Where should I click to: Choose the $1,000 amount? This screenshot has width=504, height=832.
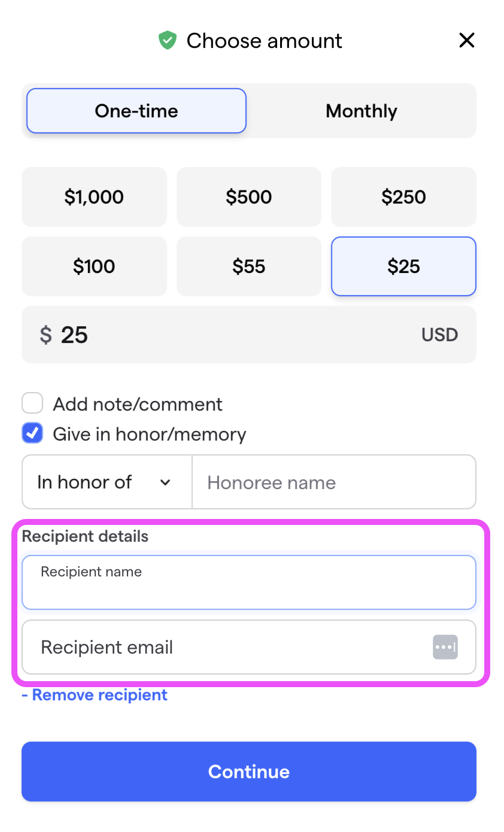94,197
